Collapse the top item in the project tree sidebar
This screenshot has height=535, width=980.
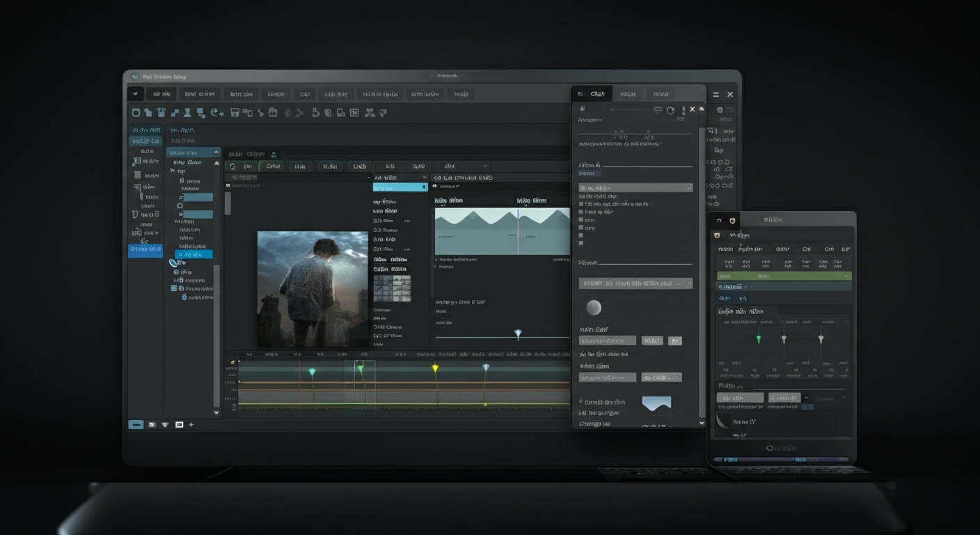[x=216, y=153]
